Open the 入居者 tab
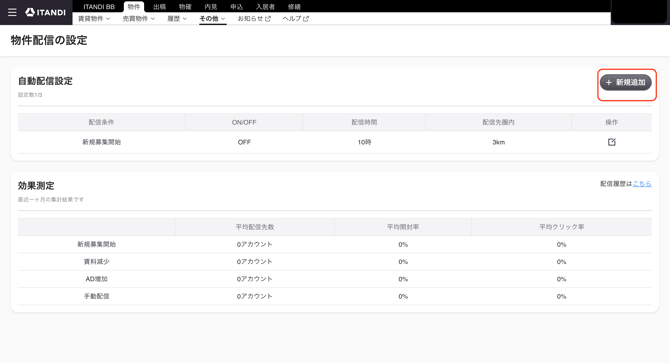This screenshot has width=670, height=363. [x=265, y=6]
